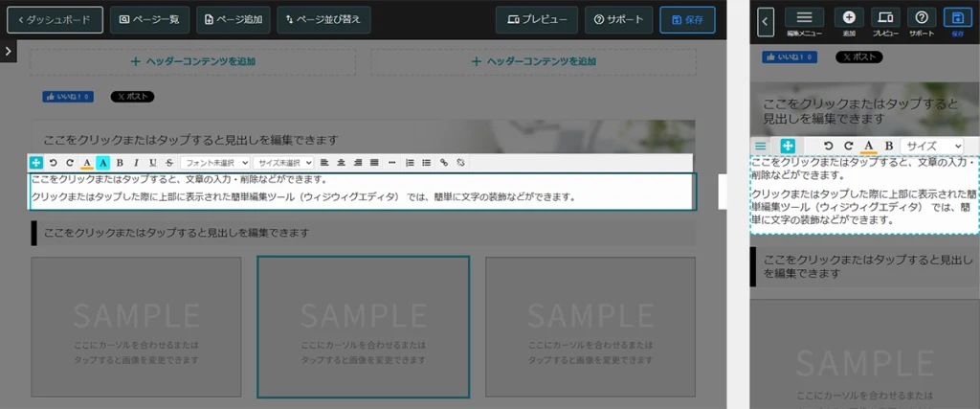Open the 編集メニュー hamburger icon
Image resolution: width=980 pixels, height=409 pixels.
[804, 17]
